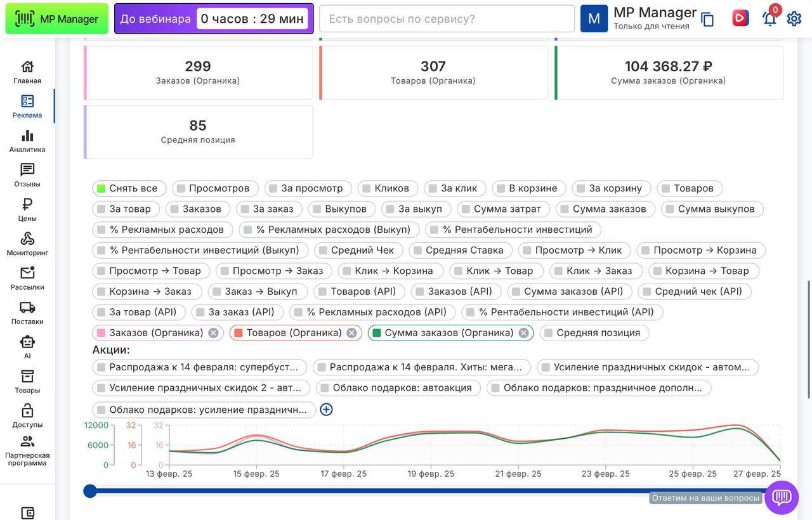This screenshot has height=520, width=812.
Task: Open the AI robot section in sidebar
Action: click(27, 347)
